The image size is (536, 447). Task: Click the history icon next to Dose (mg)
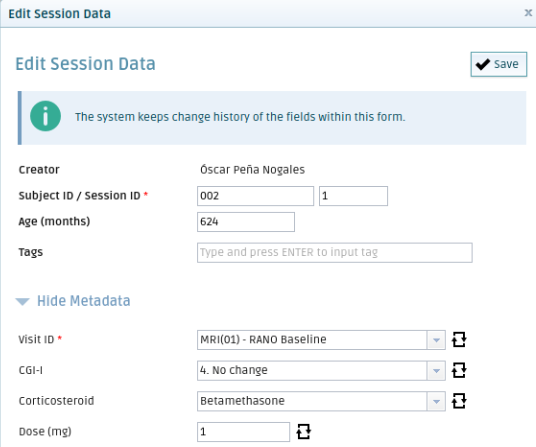click(304, 432)
